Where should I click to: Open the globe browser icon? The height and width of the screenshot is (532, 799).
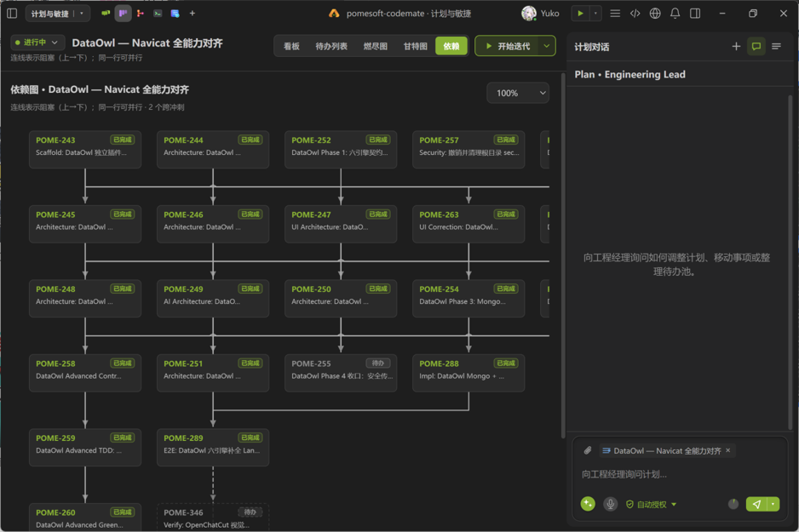click(x=655, y=14)
